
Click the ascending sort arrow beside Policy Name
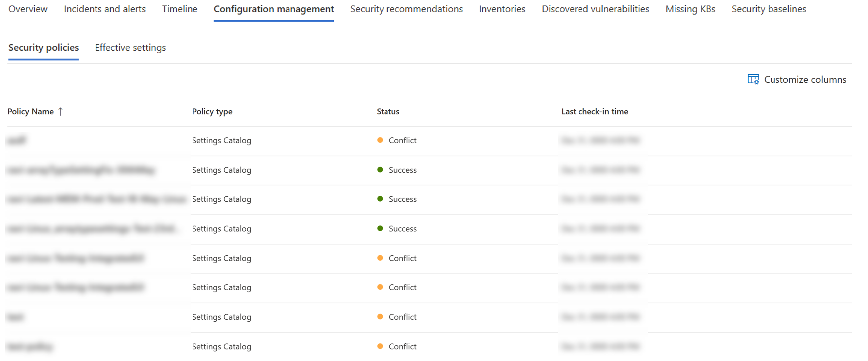tap(61, 112)
